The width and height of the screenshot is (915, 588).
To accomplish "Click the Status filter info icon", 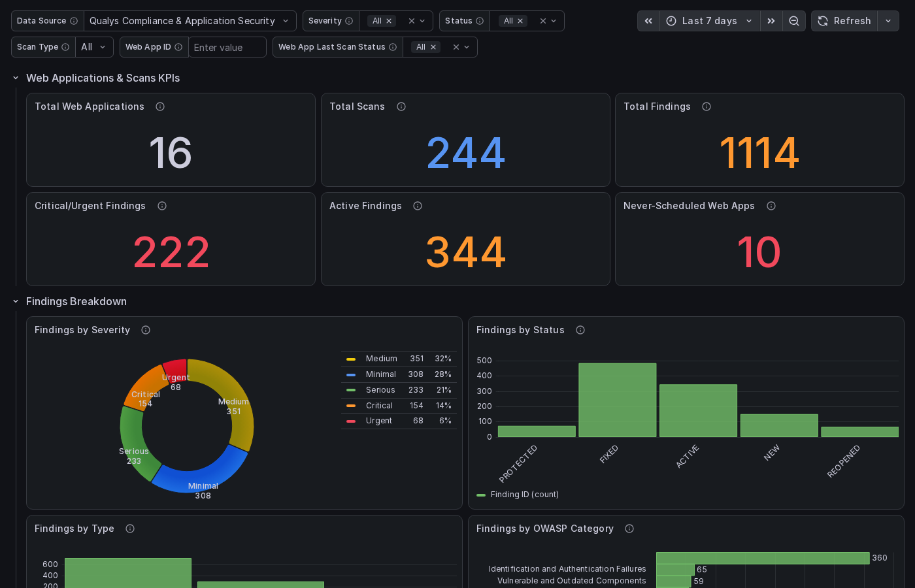I will pos(480,21).
